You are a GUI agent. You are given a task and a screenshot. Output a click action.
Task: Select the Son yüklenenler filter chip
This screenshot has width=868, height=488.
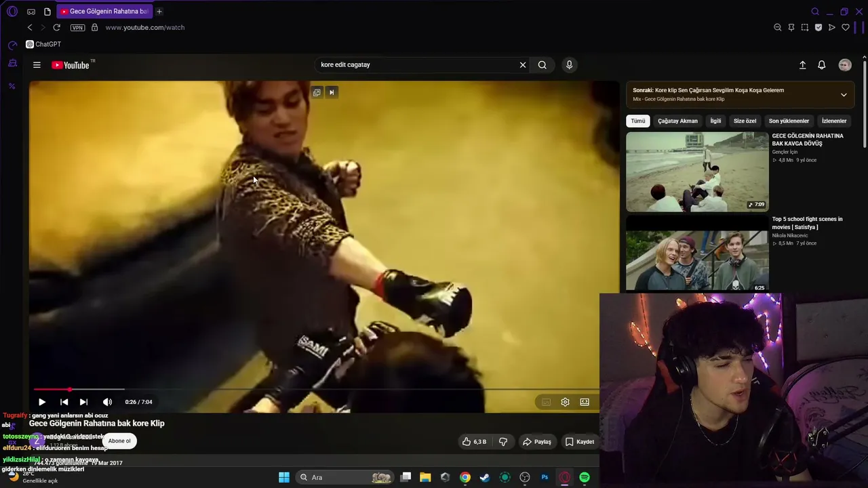pyautogui.click(x=789, y=121)
